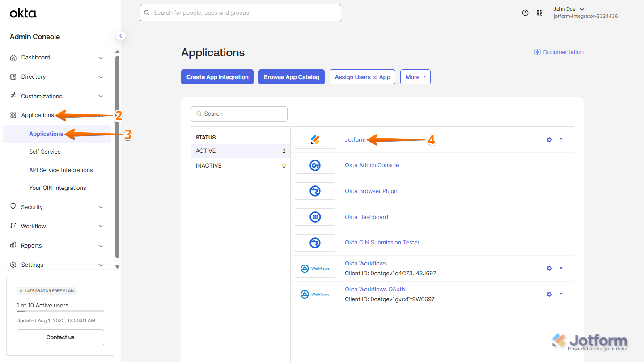Image resolution: width=644 pixels, height=362 pixels.
Task: Open API Service Integrations menu item
Action: pos(61,170)
